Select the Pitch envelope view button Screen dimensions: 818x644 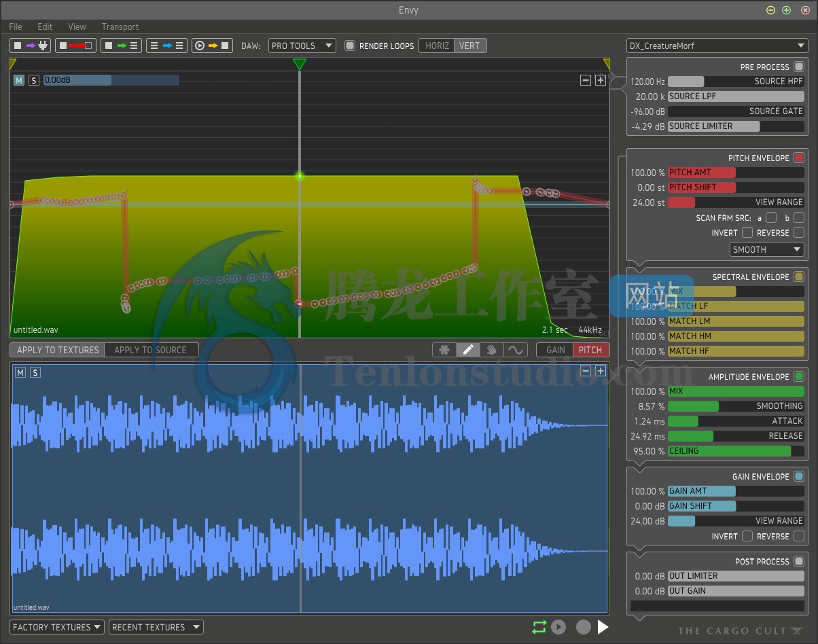(x=591, y=350)
